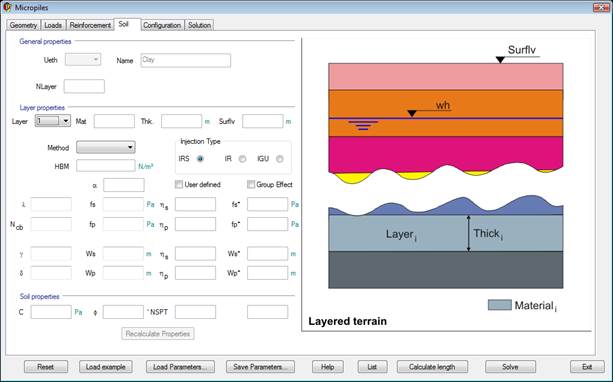Select the IRS injection type
This screenshot has width=613, height=382.
(200, 159)
